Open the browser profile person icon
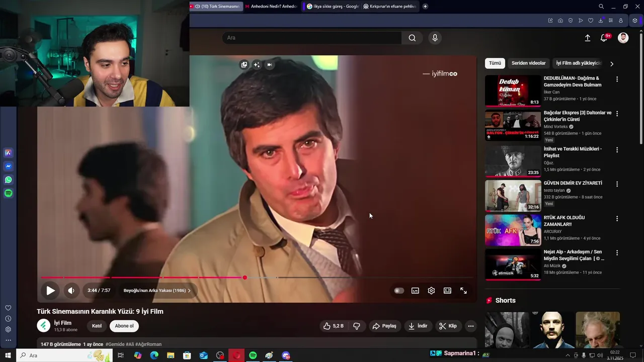This screenshot has width=644, height=362. [x=621, y=21]
